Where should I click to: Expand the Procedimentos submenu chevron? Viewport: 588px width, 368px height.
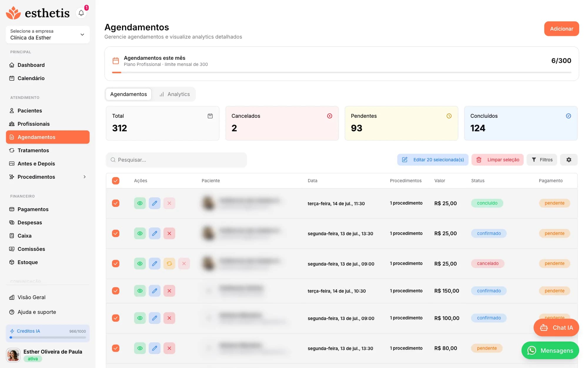pyautogui.click(x=85, y=177)
